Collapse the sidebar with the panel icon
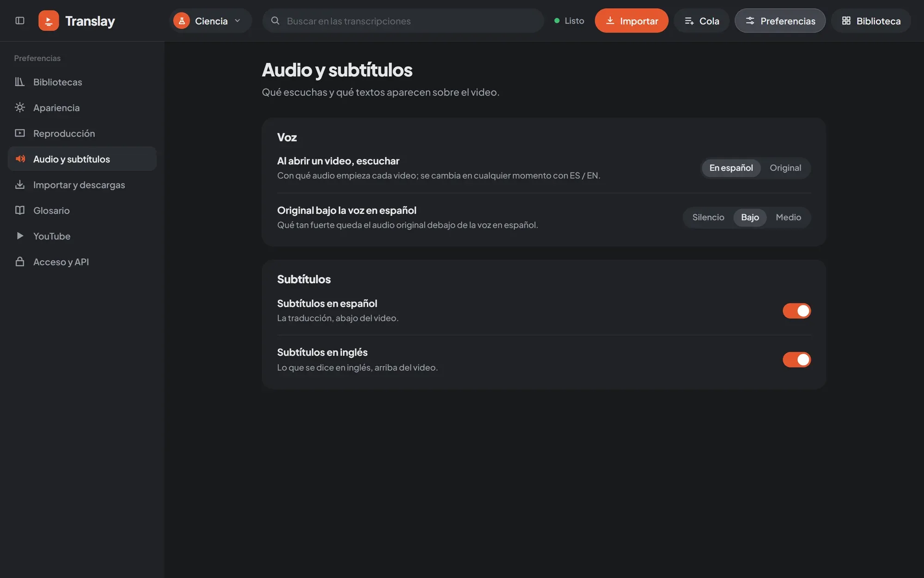 pos(20,21)
